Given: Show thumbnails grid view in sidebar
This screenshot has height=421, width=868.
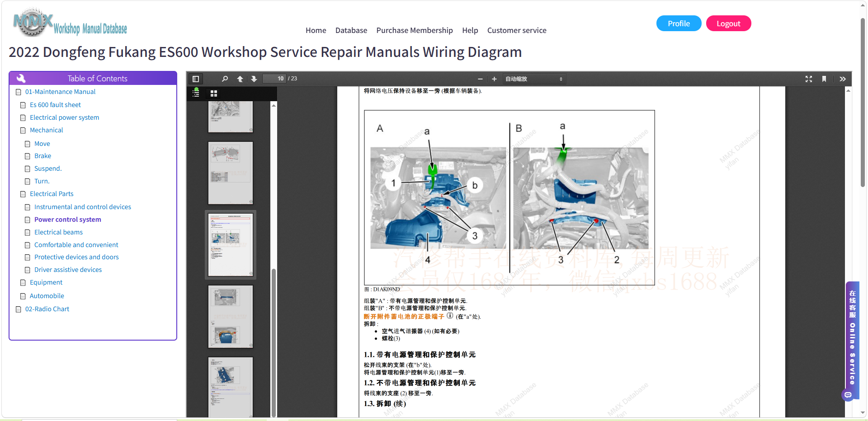Looking at the screenshot, I should pyautogui.click(x=214, y=94).
